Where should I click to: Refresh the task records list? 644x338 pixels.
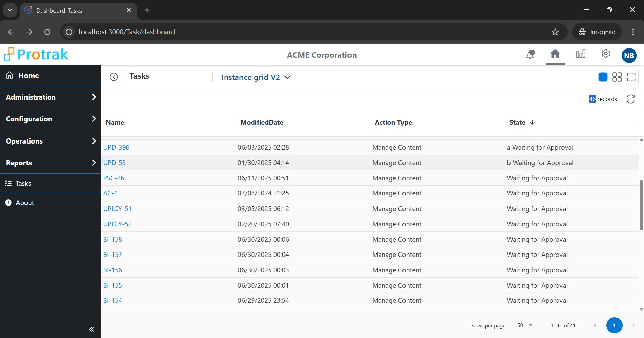[x=631, y=99]
